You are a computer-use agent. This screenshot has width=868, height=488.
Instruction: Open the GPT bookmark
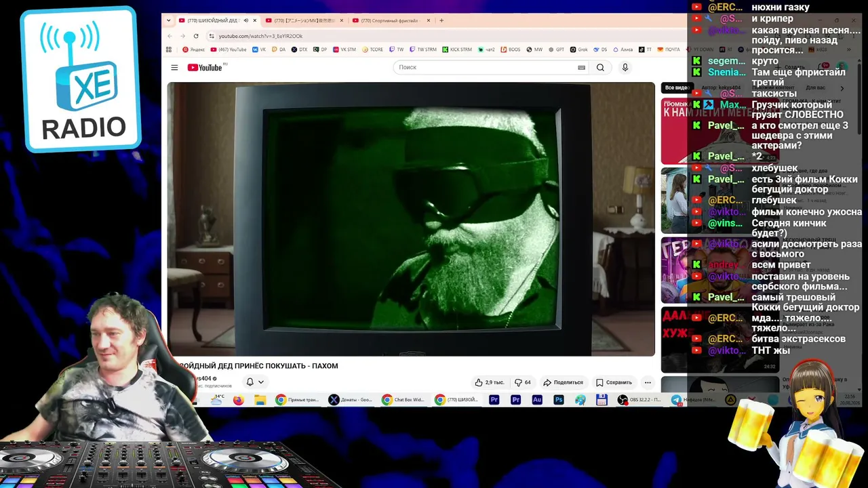click(x=556, y=49)
